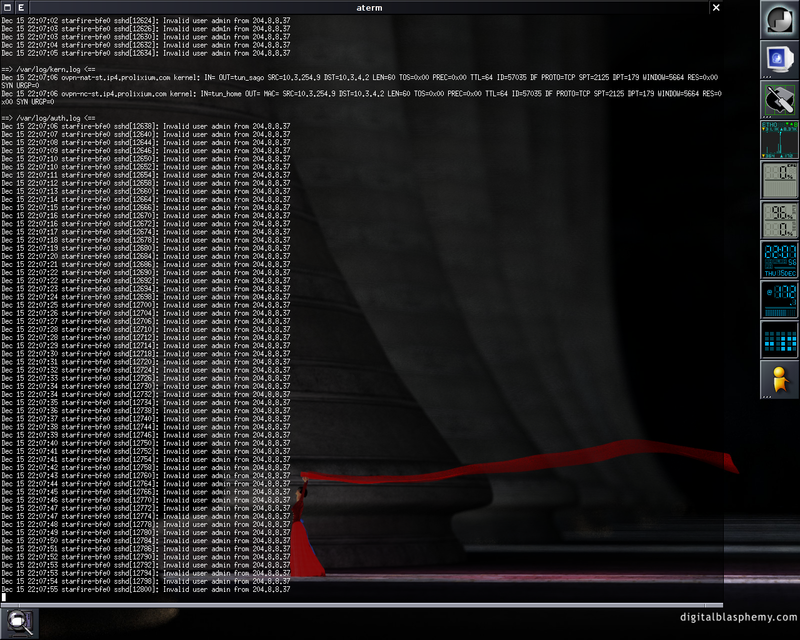Click the sshd[12634] log line

point(146,53)
